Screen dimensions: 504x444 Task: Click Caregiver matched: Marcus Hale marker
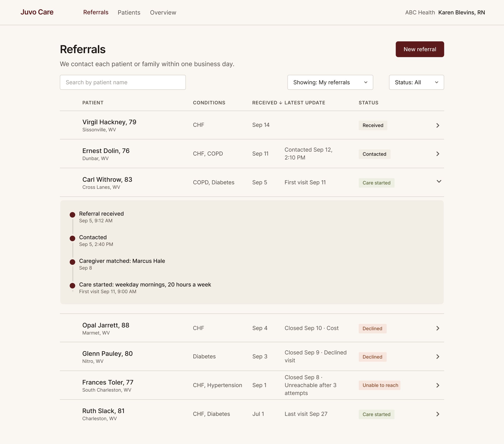click(x=72, y=262)
